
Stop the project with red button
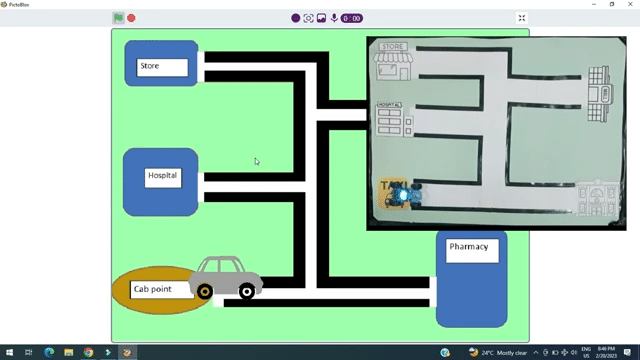pyautogui.click(x=131, y=18)
